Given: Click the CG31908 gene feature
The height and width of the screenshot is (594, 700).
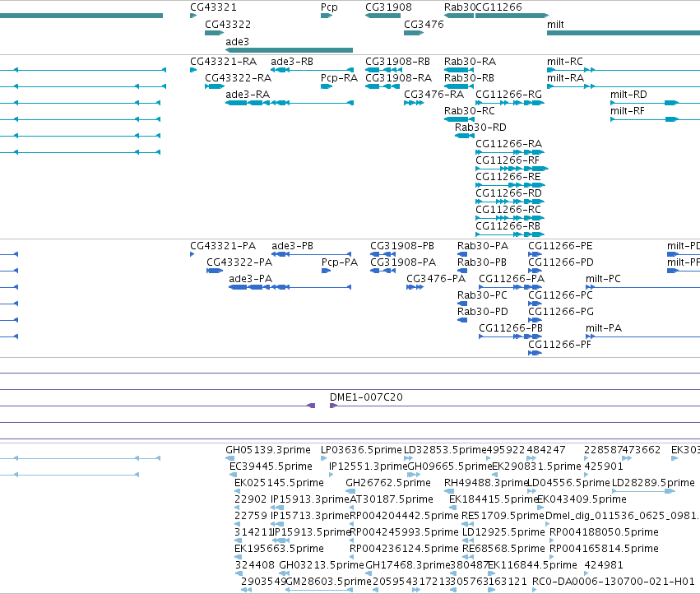Looking at the screenshot, I should (x=382, y=16).
